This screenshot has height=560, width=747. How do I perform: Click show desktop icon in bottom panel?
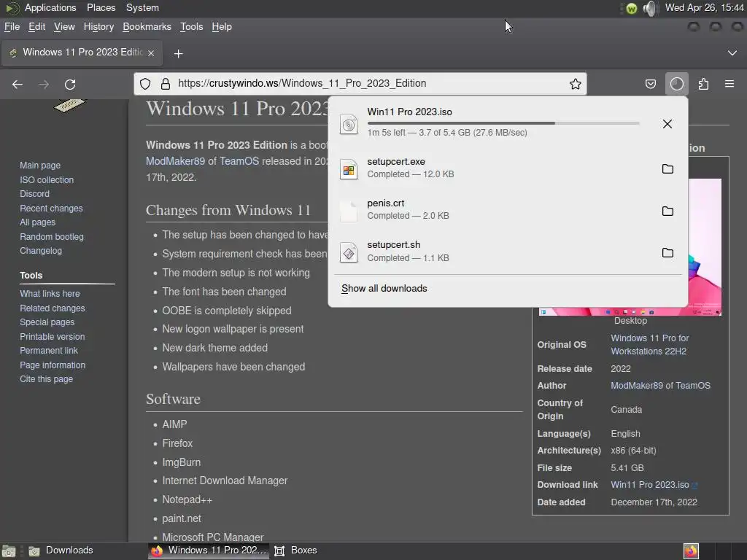pos(9,551)
